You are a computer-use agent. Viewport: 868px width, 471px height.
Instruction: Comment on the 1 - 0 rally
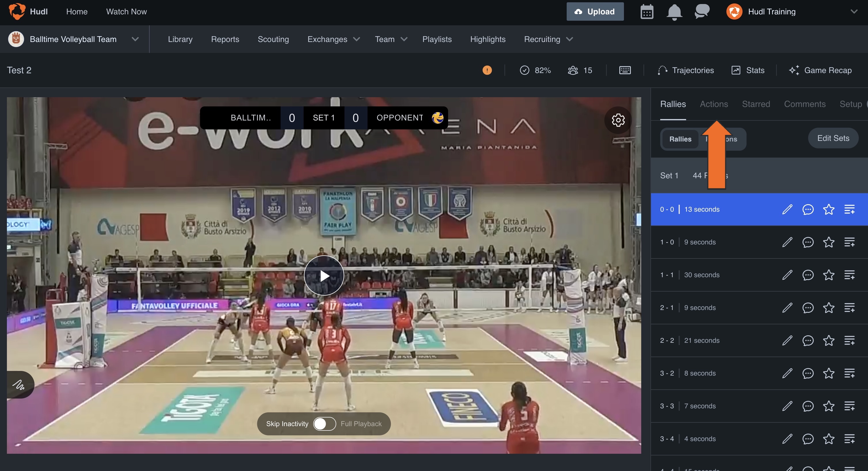pyautogui.click(x=808, y=242)
